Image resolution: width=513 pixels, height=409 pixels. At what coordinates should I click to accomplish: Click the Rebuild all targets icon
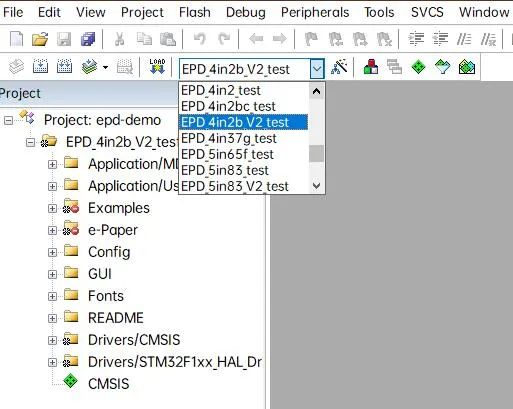64,67
